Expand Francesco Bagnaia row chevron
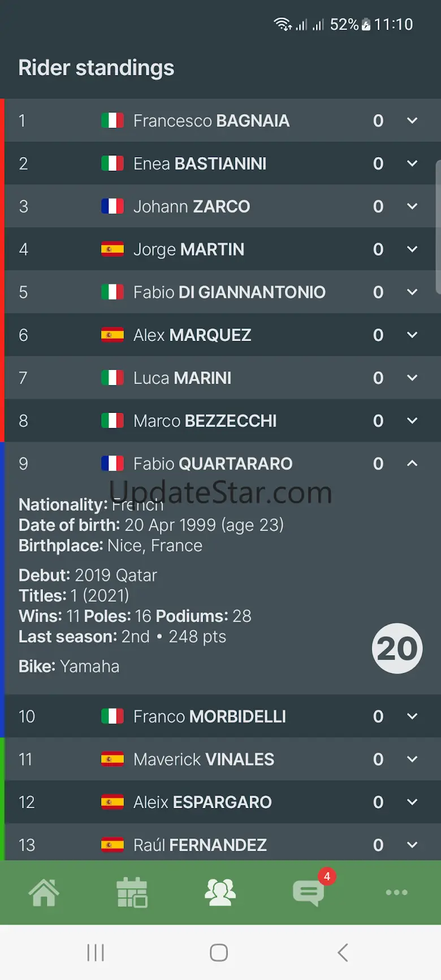441x980 pixels. point(412,120)
